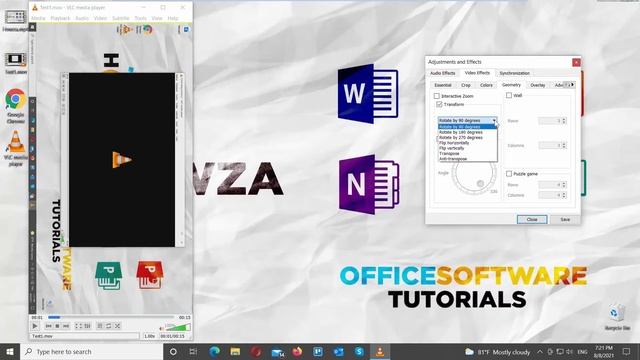
Task: Open File Explorer from the taskbar
Action: pyautogui.click(x=235, y=351)
